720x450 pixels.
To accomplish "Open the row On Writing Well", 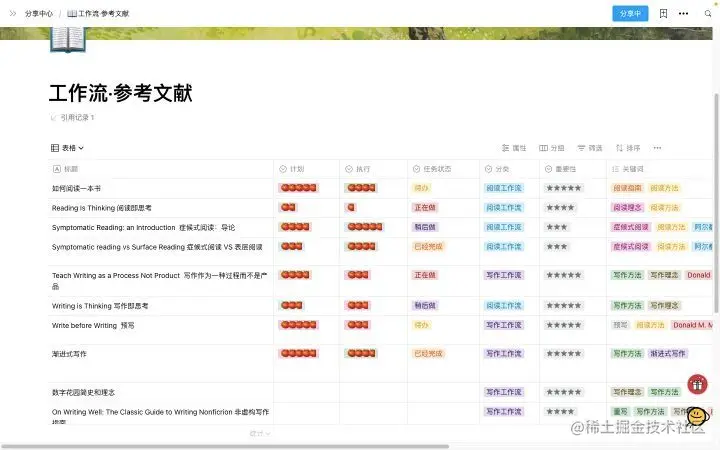I will coord(160,416).
